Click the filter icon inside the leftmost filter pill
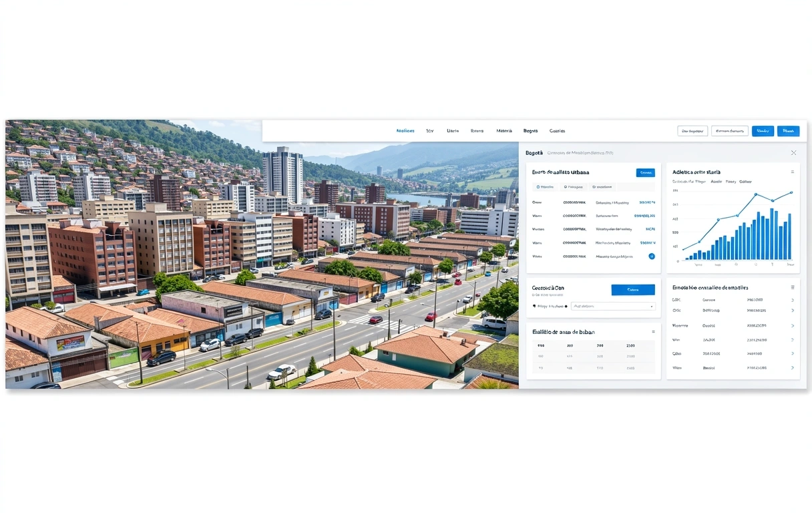 click(538, 187)
